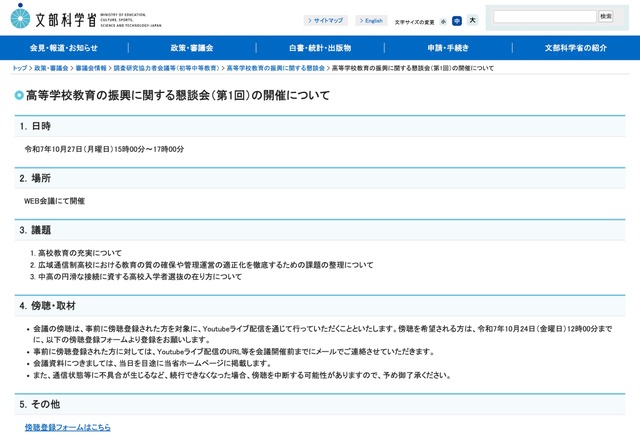Open 高等学校教育の振興に関する懇談会 breadcrumb link
This screenshot has width=640, height=442.
pos(276,69)
